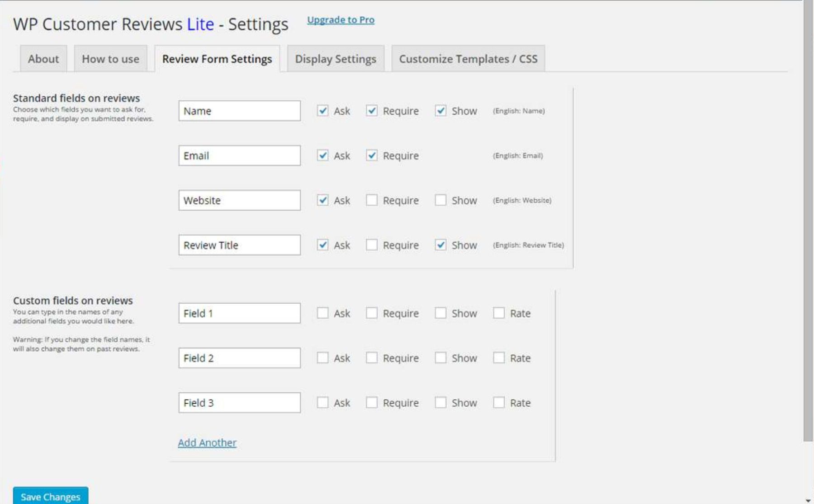This screenshot has width=814, height=504.
Task: Open the About tab
Action: pyautogui.click(x=43, y=59)
